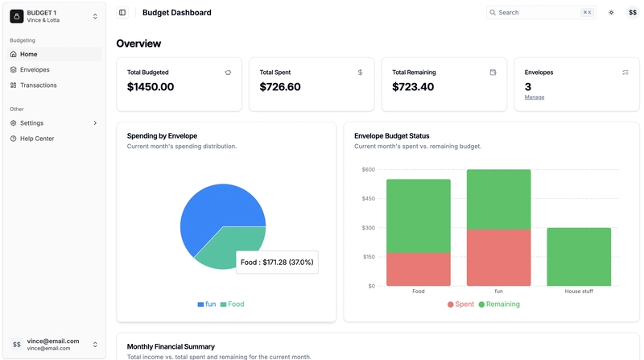
Task: Click the Manage link under Envelopes
Action: click(535, 97)
